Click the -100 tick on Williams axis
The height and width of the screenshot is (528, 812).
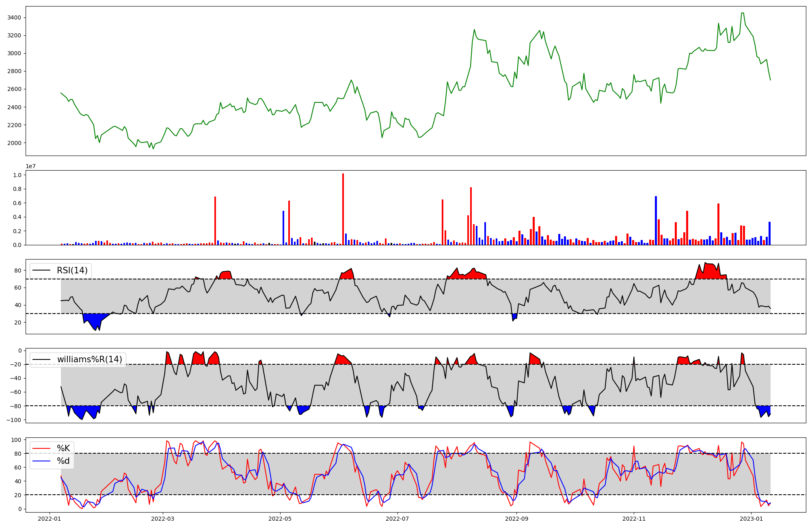(x=14, y=420)
